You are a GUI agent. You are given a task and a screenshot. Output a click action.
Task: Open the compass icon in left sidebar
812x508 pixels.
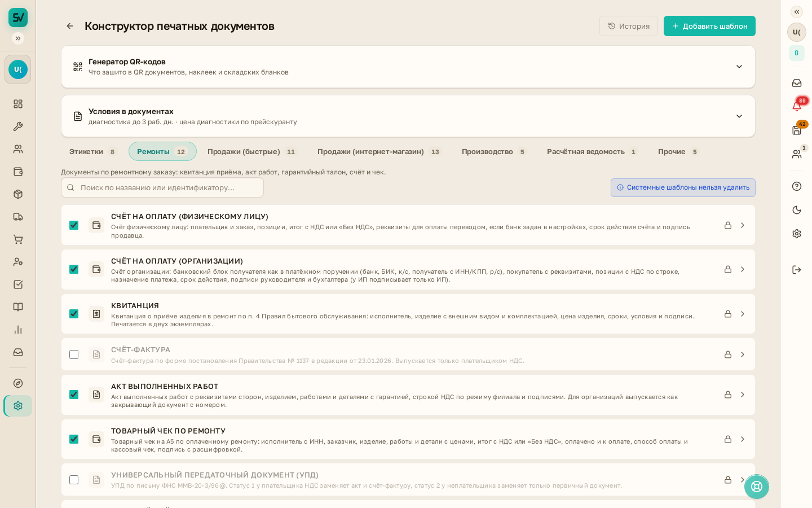18,383
